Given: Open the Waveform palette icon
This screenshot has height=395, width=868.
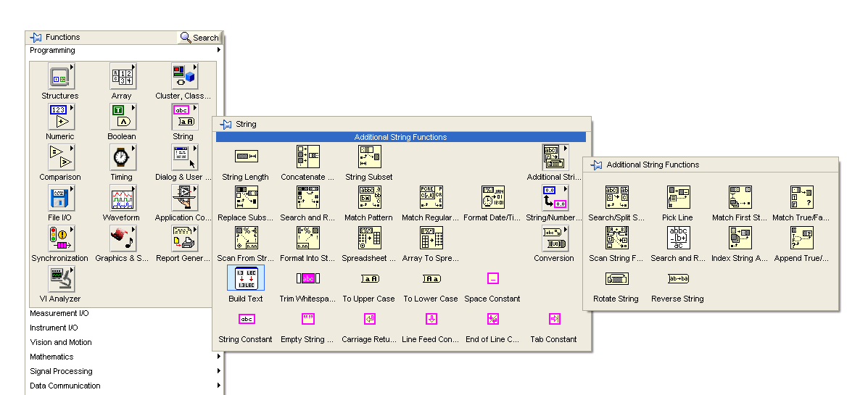Looking at the screenshot, I should (122, 198).
